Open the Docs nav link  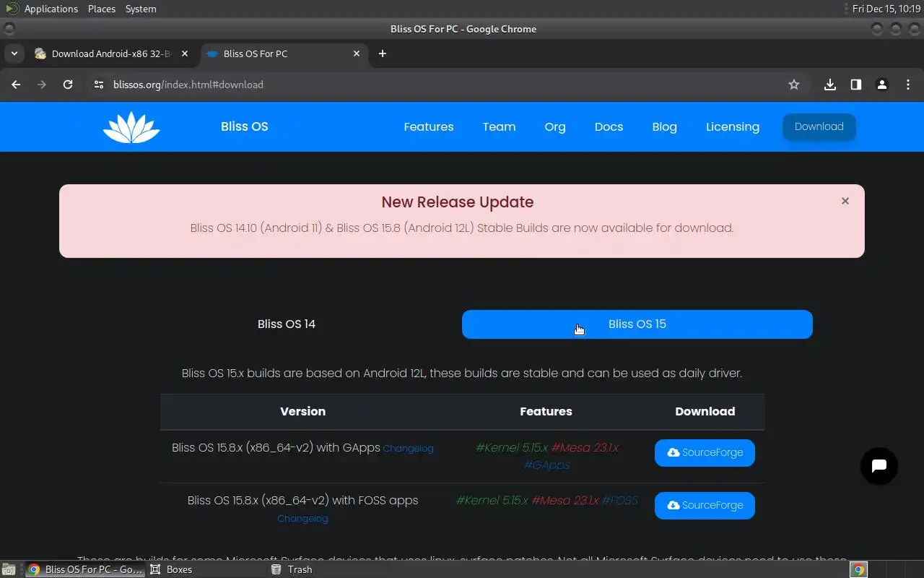[609, 127]
